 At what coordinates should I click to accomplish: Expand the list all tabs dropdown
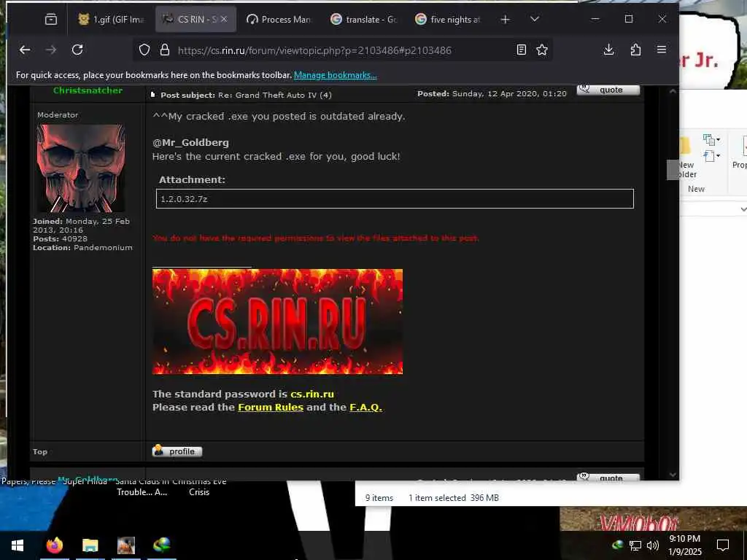(535, 19)
